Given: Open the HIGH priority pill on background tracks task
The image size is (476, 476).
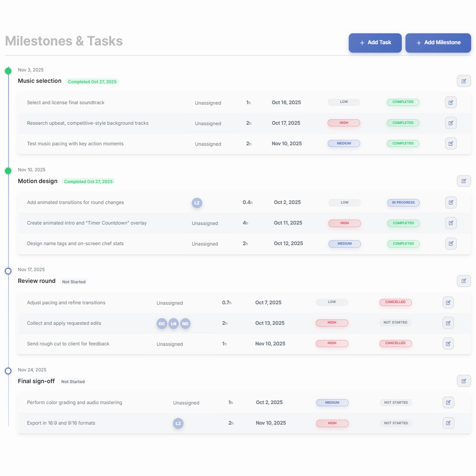Looking at the screenshot, I should (344, 123).
